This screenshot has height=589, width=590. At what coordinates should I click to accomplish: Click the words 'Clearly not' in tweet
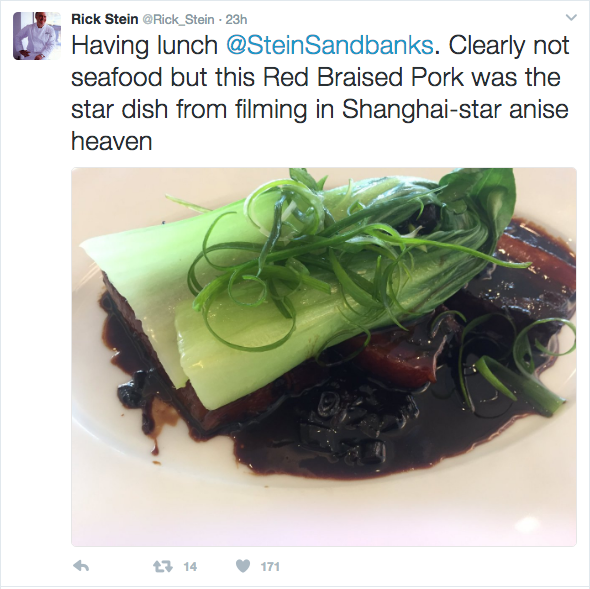pos(509,46)
